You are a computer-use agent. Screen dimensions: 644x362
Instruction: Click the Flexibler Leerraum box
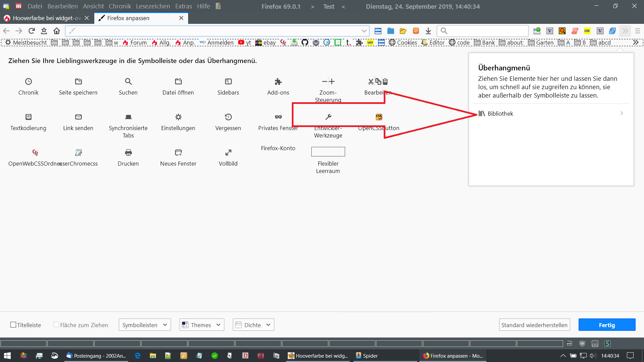click(x=328, y=152)
